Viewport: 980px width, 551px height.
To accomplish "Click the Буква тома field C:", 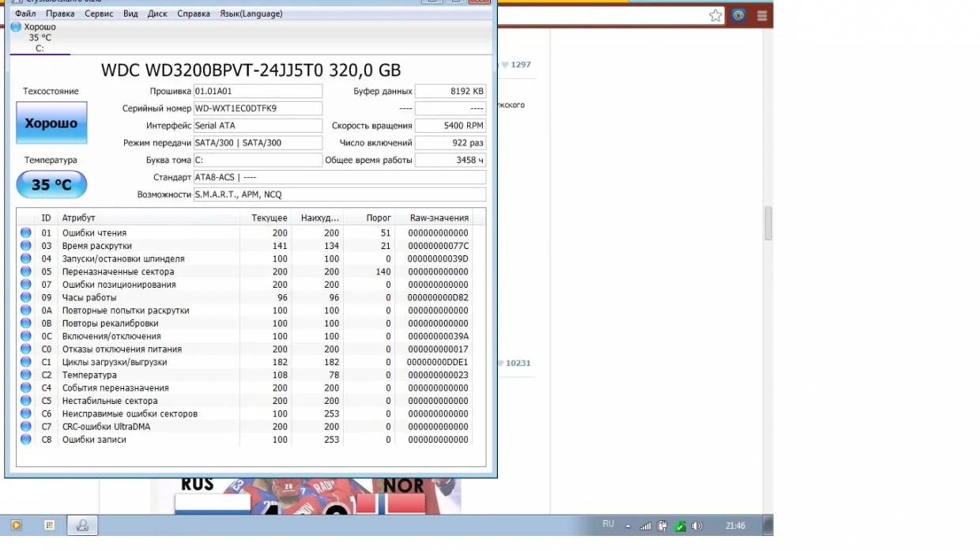I will coord(258,160).
